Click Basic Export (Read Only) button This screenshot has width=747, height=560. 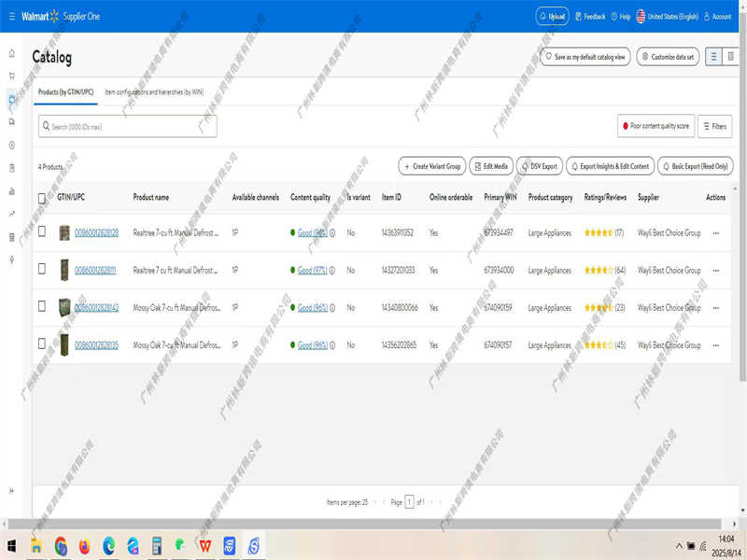(x=696, y=166)
